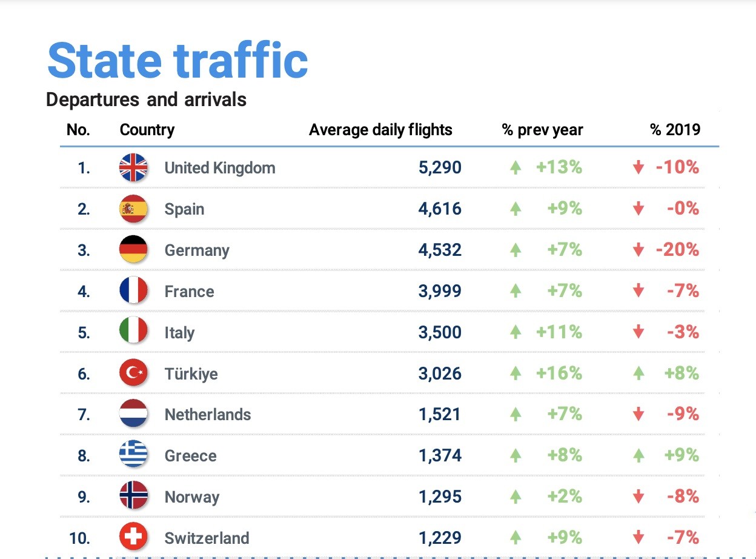756x559 pixels.
Task: Click Greece's +9% versus 2019 value
Action: (x=681, y=455)
